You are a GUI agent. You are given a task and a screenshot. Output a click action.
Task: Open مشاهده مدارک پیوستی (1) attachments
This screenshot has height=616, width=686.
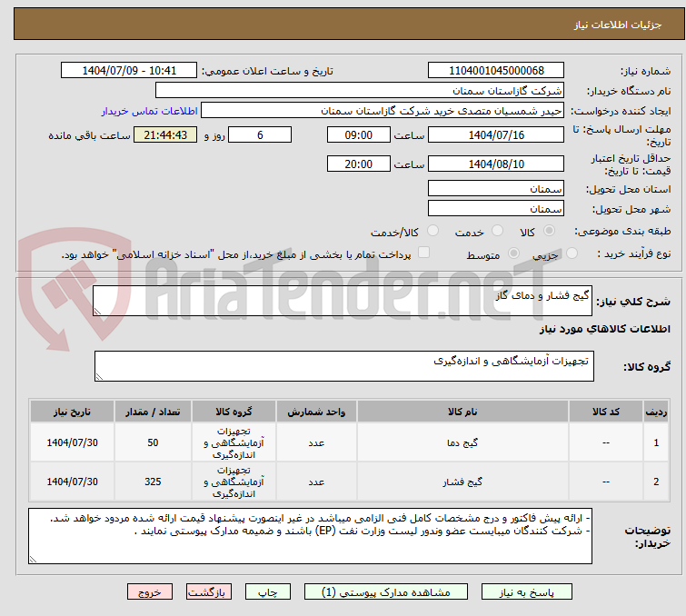[x=386, y=592]
